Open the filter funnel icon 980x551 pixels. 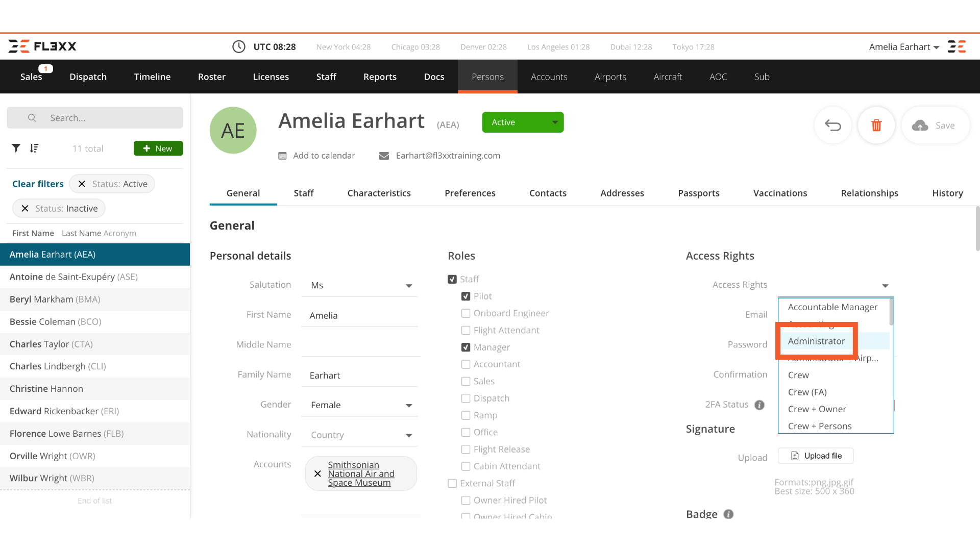(16, 148)
